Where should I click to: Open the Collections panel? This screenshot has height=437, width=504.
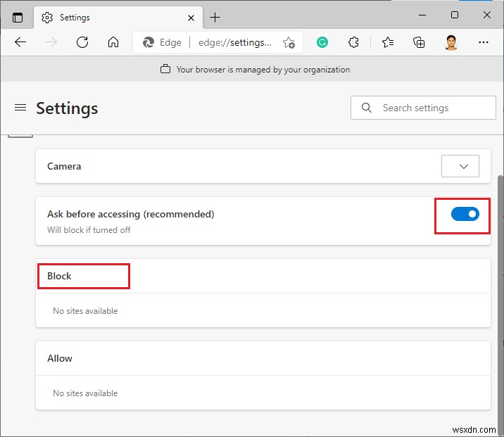pyautogui.click(x=419, y=42)
